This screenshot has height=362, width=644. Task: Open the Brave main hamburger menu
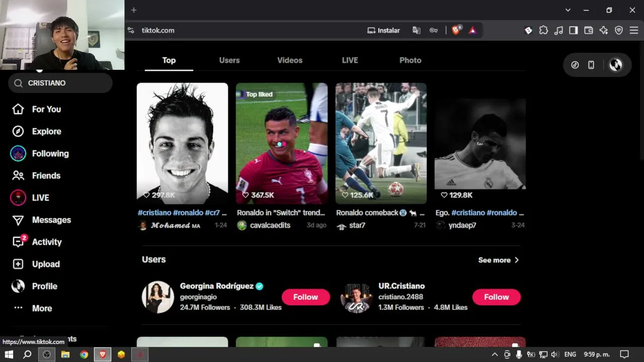(634, 30)
